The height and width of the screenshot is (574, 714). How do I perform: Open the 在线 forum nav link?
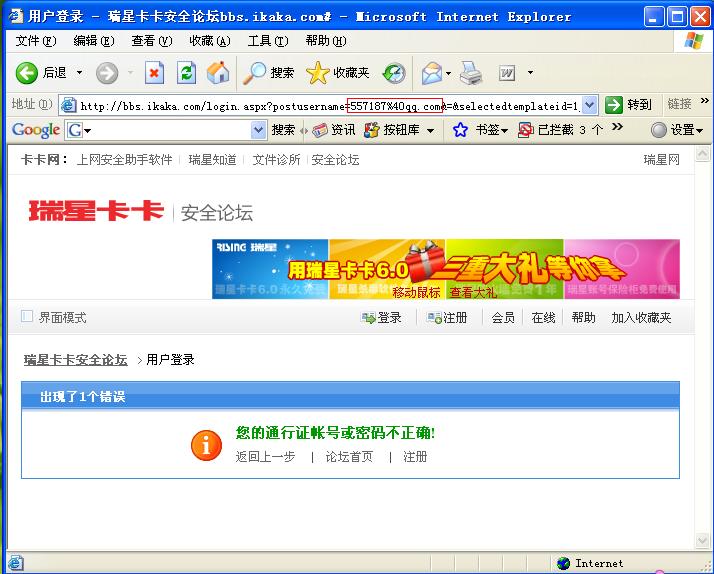(543, 318)
